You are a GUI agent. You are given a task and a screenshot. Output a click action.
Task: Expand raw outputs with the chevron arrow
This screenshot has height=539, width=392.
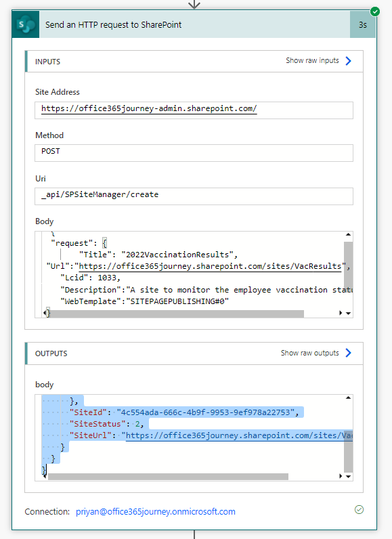349,353
